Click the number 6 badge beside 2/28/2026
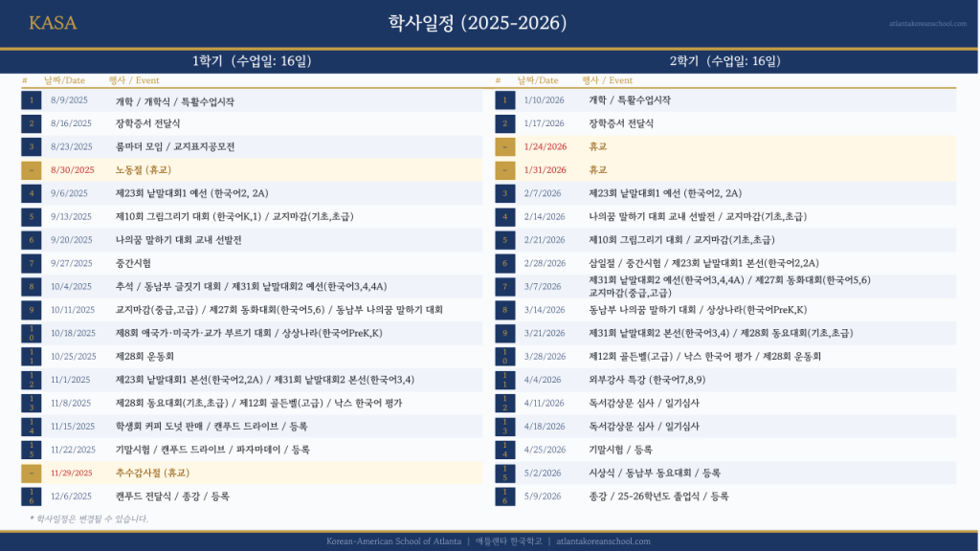980x551 pixels. tap(505, 263)
